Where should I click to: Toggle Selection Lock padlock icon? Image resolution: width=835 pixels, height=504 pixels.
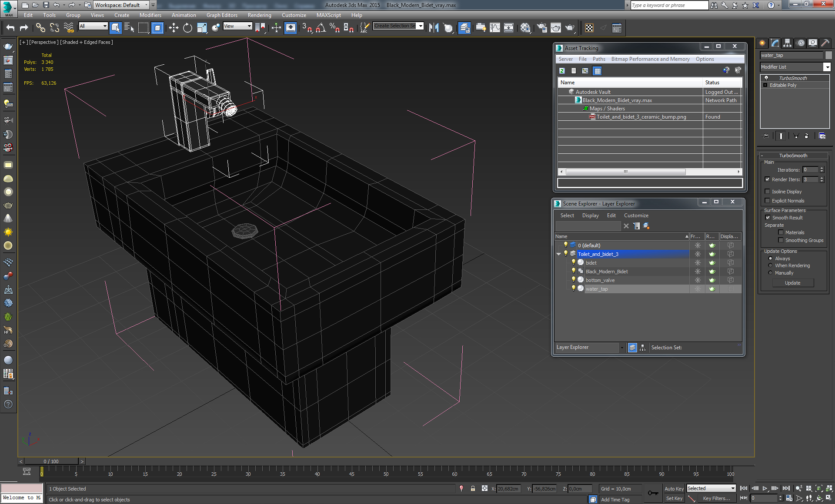473,488
